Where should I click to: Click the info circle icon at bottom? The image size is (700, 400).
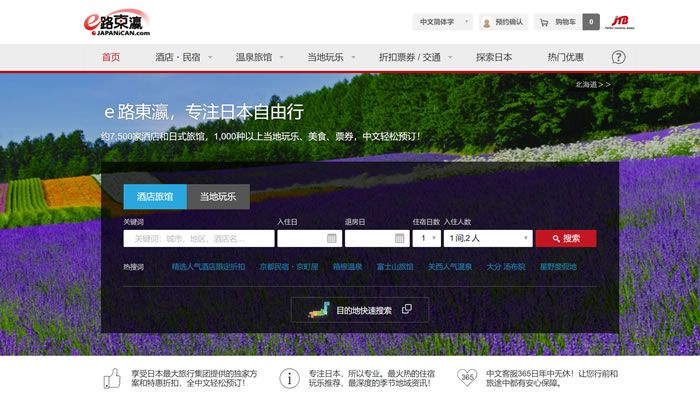289,378
